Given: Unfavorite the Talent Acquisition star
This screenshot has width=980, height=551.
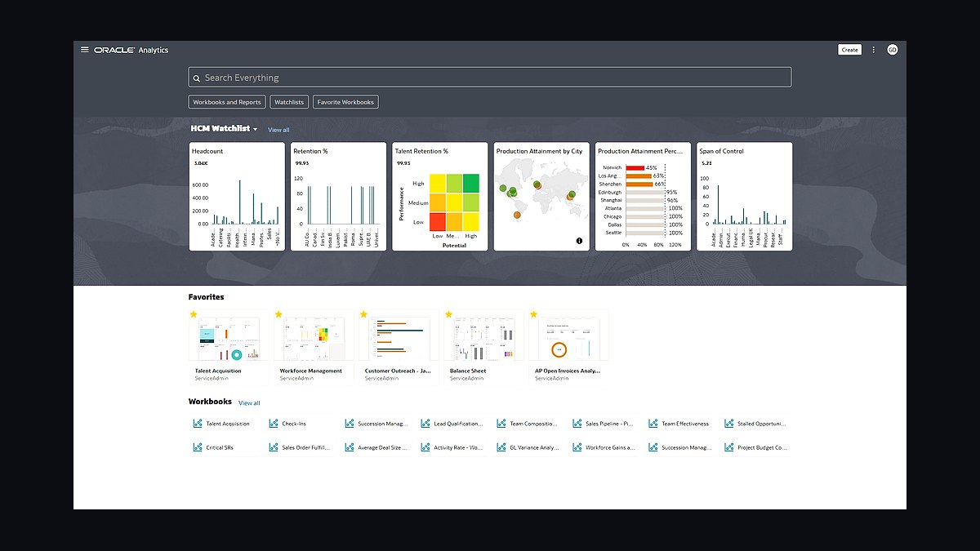Looking at the screenshot, I should [194, 314].
